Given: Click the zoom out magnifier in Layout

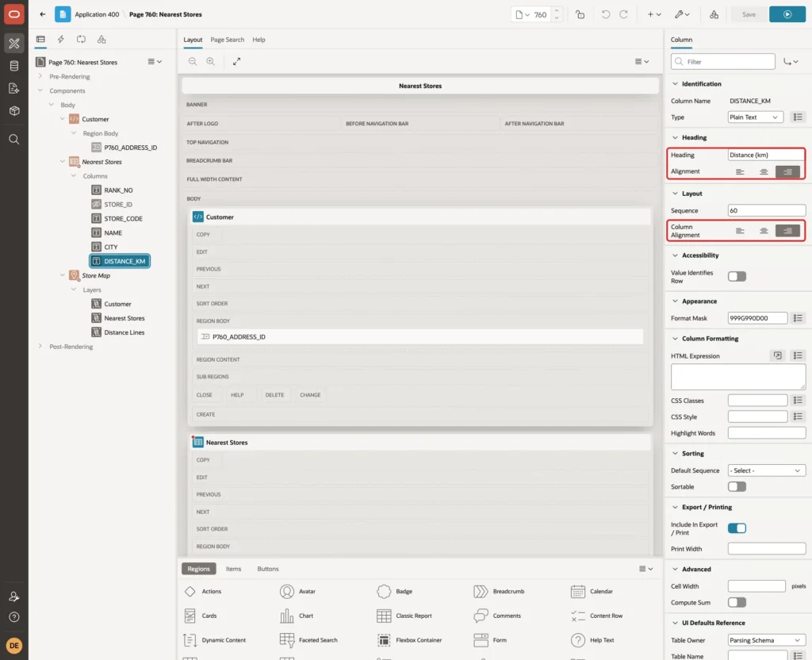Looking at the screenshot, I should (193, 61).
